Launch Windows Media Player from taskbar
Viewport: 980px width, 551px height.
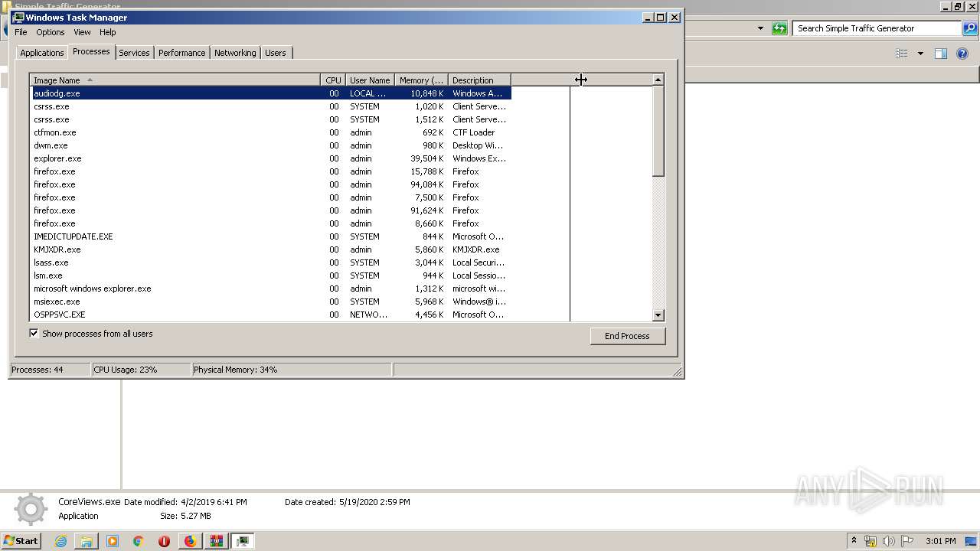click(x=113, y=541)
